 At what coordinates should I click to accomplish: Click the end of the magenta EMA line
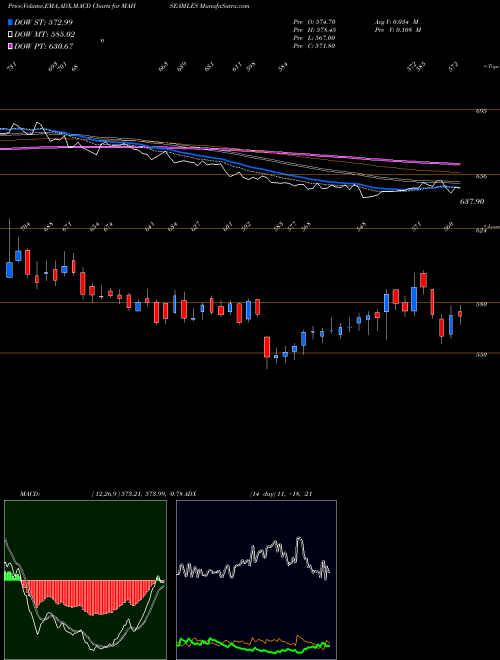click(459, 164)
